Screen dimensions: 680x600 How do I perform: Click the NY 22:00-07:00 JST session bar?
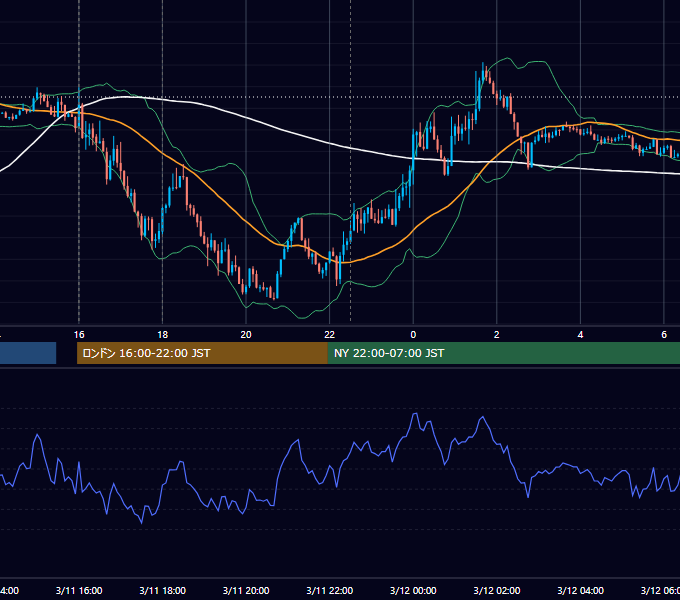[503, 353]
